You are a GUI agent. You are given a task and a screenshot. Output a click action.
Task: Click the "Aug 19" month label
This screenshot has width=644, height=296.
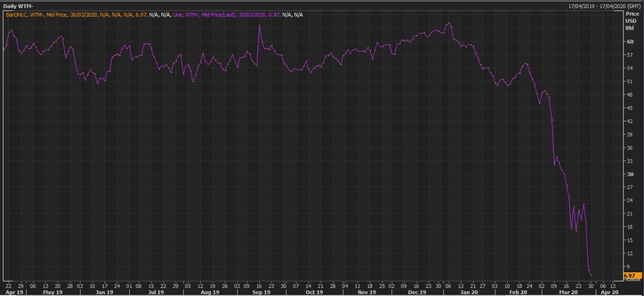[209, 292]
